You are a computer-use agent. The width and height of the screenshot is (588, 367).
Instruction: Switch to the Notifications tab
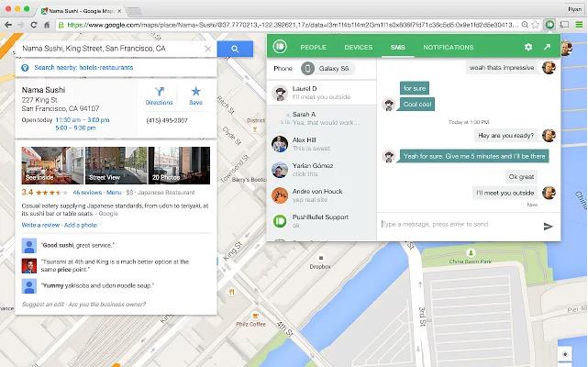[449, 48]
